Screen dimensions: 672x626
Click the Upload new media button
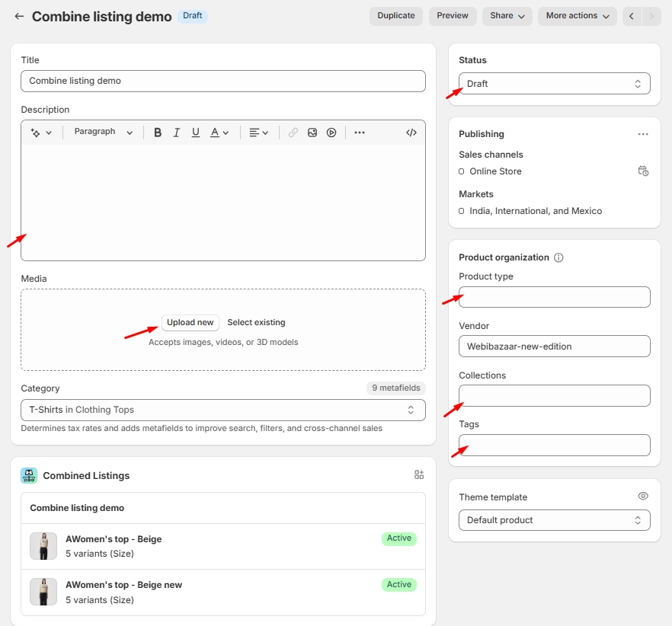pos(190,323)
